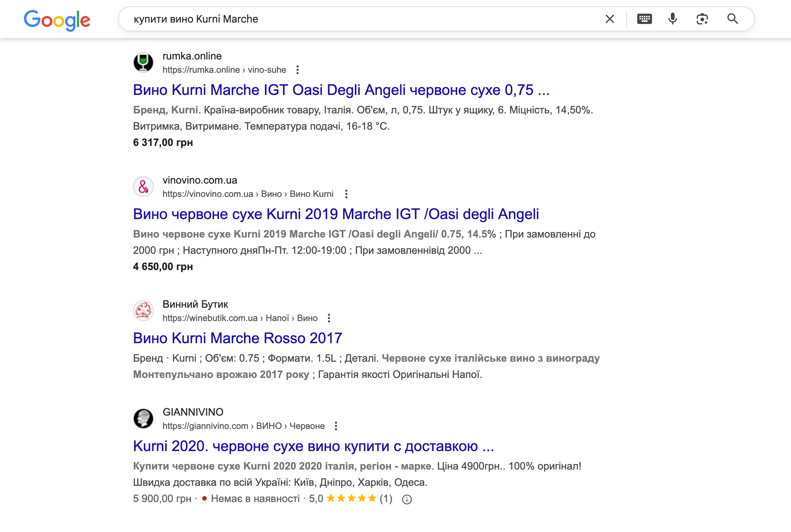791x532 pixels.
Task: Click https://giannivino.com › ВИНО › Червоне breadcrumb
Action: 244,426
